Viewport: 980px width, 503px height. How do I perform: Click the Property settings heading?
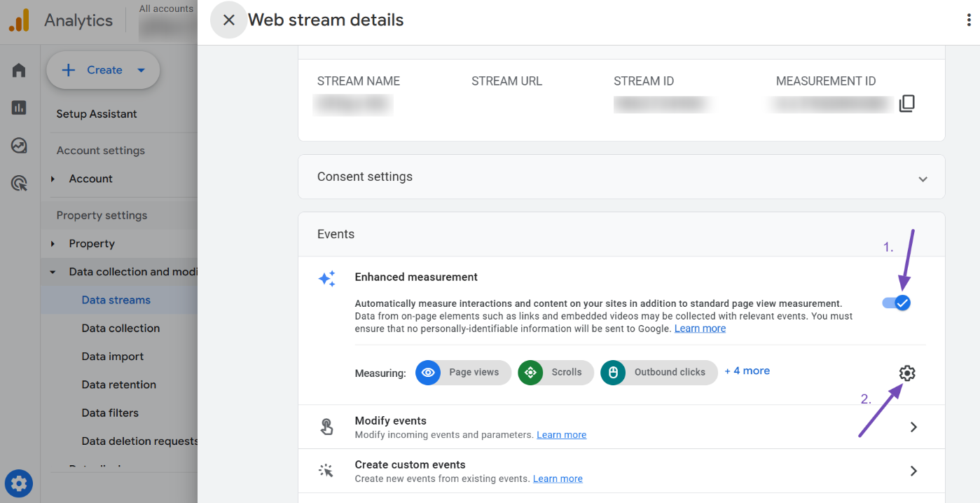(x=102, y=216)
